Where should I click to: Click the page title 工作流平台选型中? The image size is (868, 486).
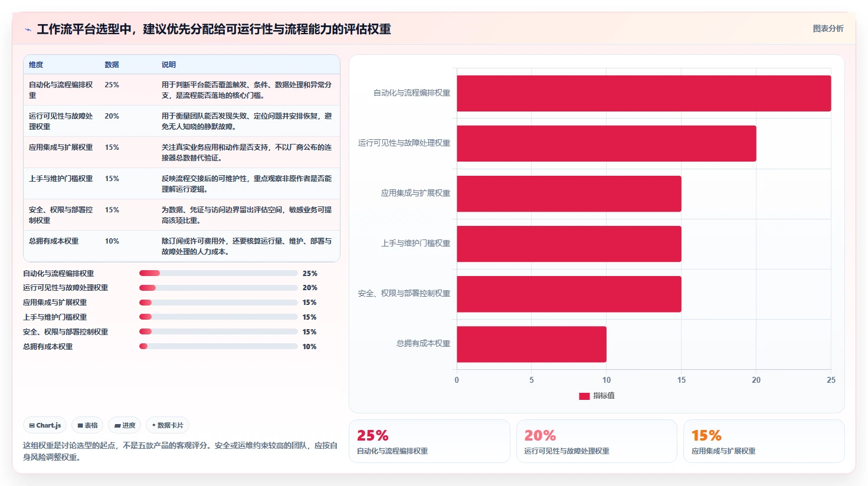tap(214, 29)
